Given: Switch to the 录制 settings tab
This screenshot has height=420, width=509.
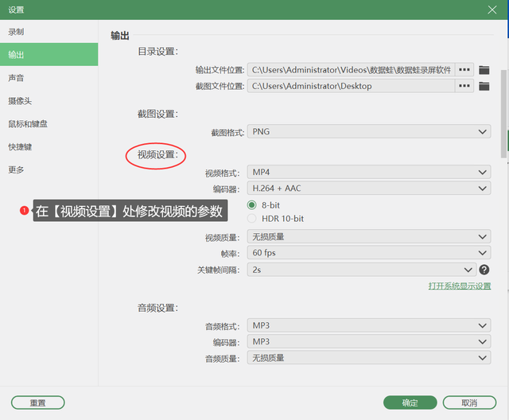Looking at the screenshot, I should tap(49, 32).
